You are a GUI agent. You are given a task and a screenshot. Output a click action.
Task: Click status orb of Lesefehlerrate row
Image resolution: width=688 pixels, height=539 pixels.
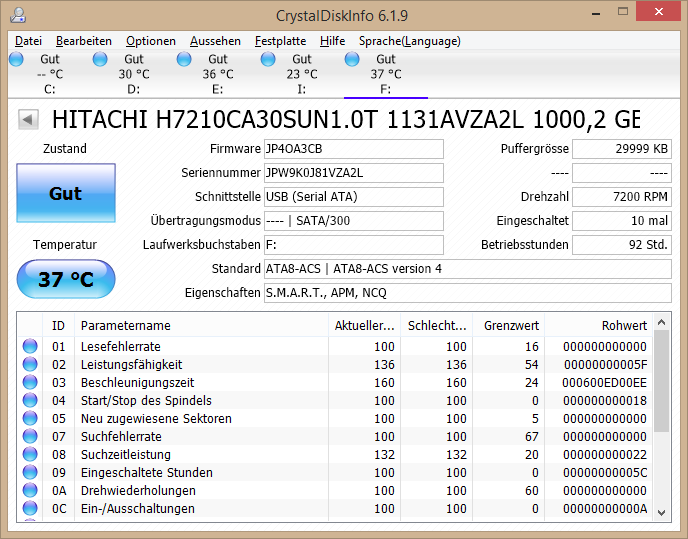pos(30,346)
